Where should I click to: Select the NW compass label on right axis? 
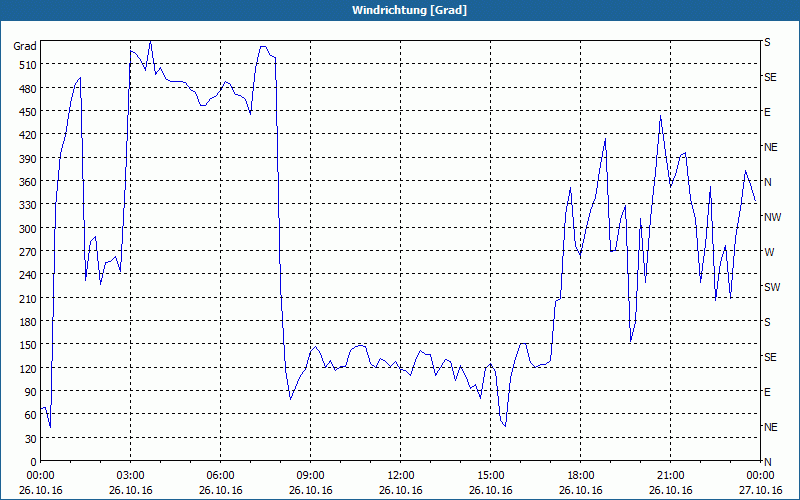click(771, 217)
